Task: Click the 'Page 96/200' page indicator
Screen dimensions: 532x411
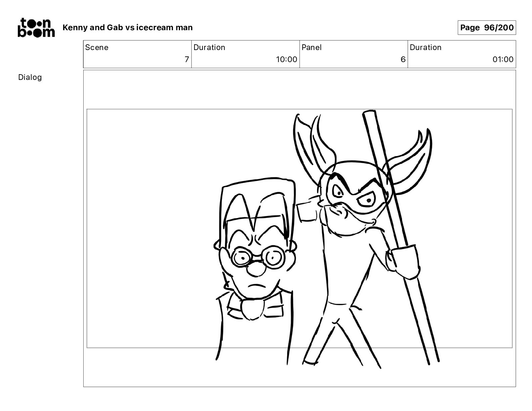Action: coord(487,28)
